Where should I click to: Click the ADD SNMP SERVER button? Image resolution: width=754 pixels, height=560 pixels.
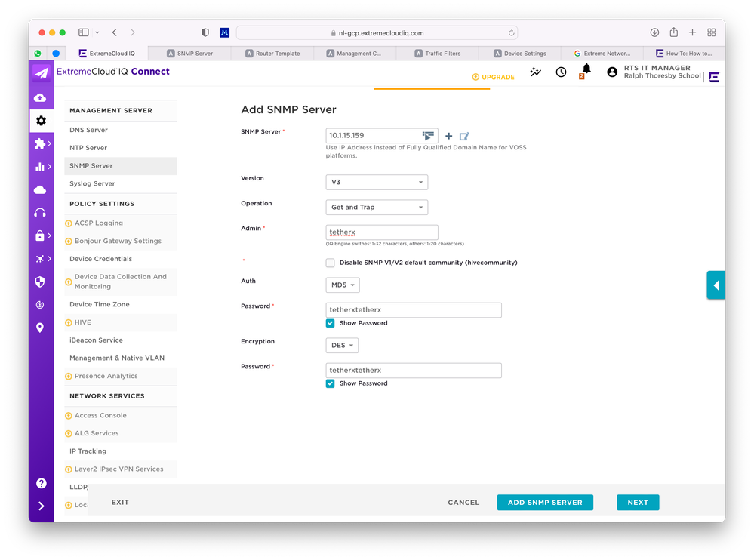click(x=545, y=503)
